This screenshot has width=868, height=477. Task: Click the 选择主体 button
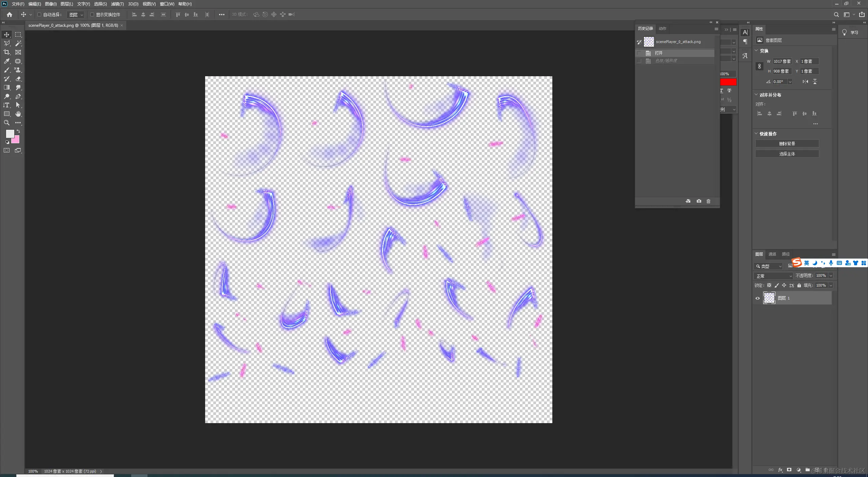[x=787, y=154]
